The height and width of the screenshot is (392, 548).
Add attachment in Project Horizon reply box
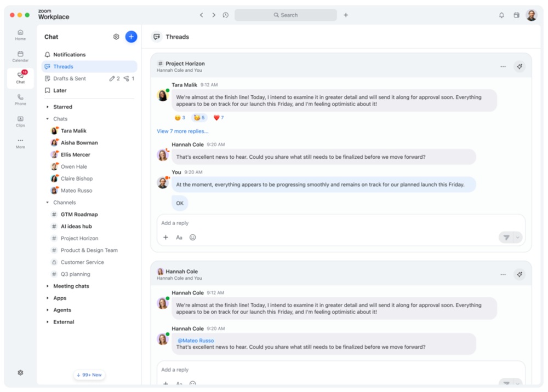pyautogui.click(x=165, y=238)
